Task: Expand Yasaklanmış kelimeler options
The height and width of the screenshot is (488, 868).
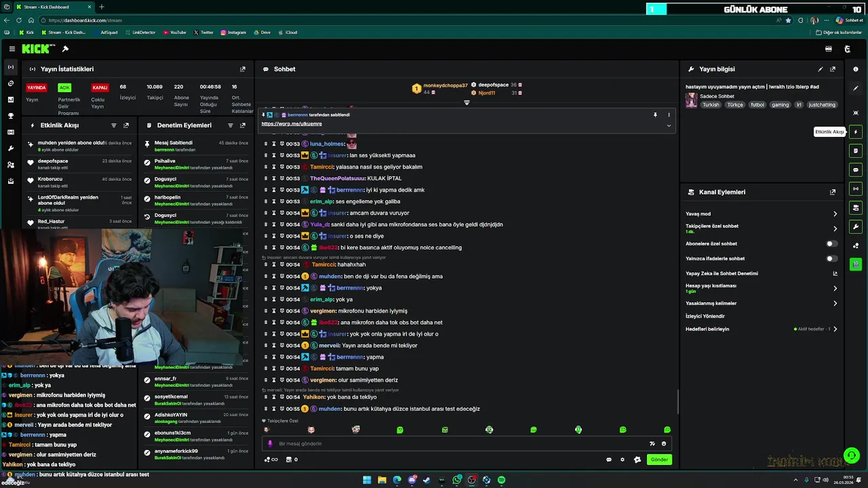Action: pos(835,304)
